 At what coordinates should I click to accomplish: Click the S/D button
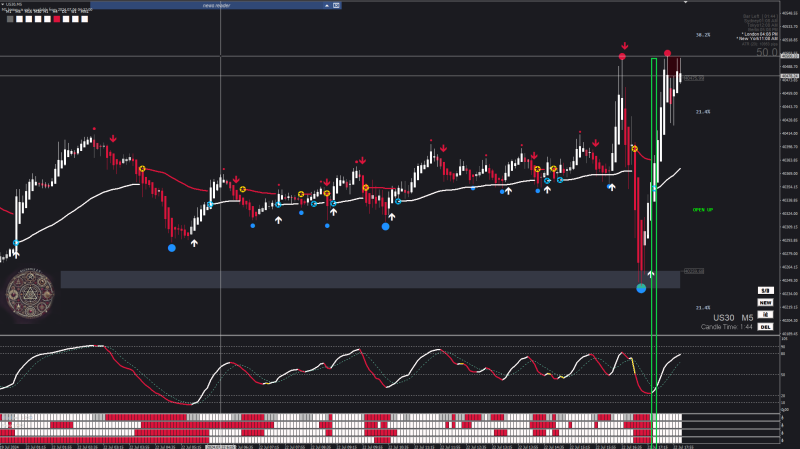point(765,291)
